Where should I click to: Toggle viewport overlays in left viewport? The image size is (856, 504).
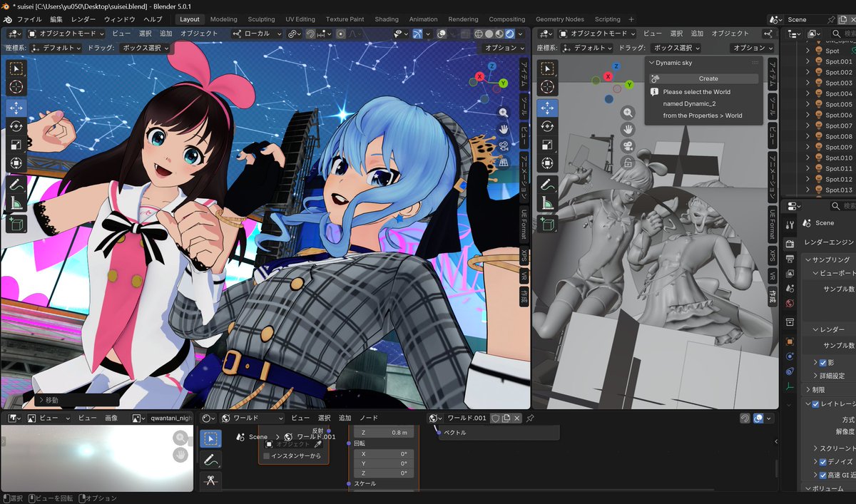point(442,34)
